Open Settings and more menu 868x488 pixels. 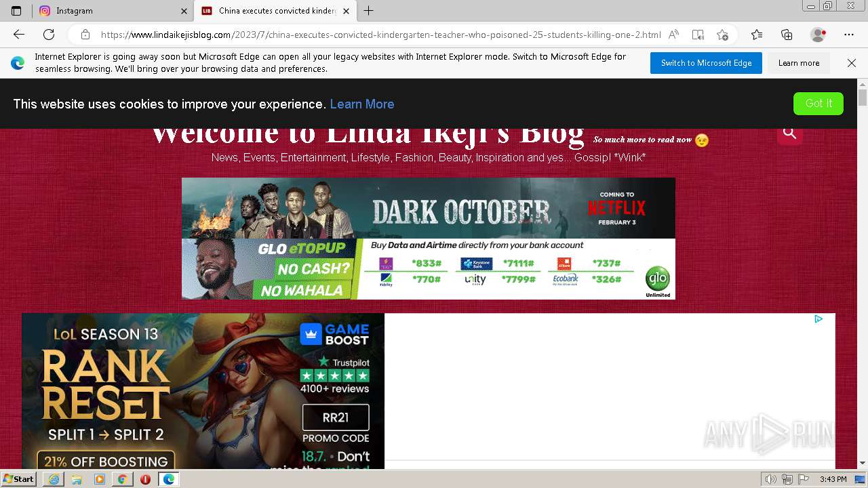849,35
